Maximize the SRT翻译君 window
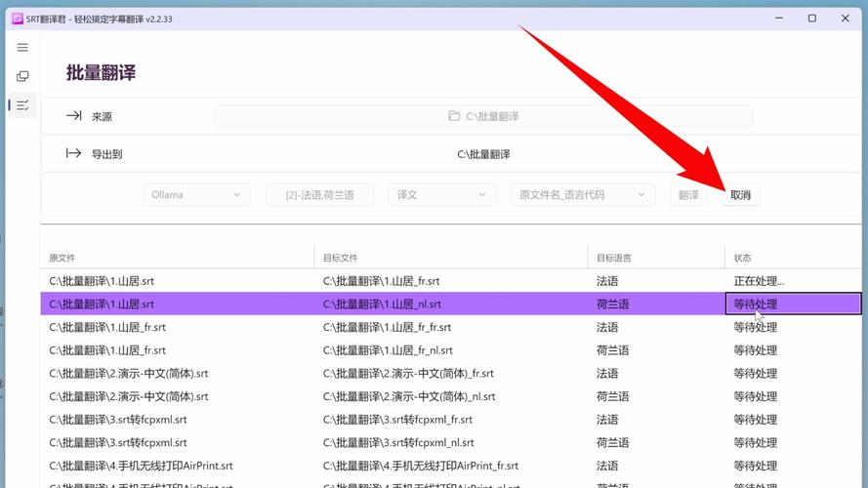This screenshot has width=868, height=488. [812, 19]
